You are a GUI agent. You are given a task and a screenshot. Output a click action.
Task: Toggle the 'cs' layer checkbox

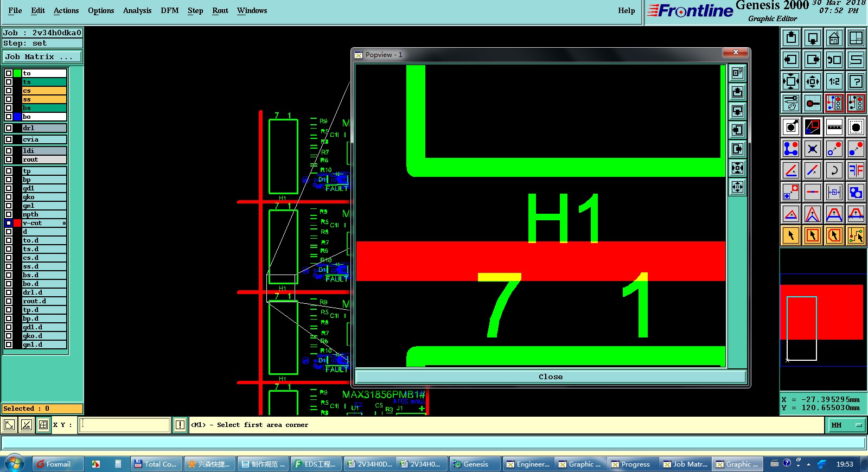(x=9, y=91)
